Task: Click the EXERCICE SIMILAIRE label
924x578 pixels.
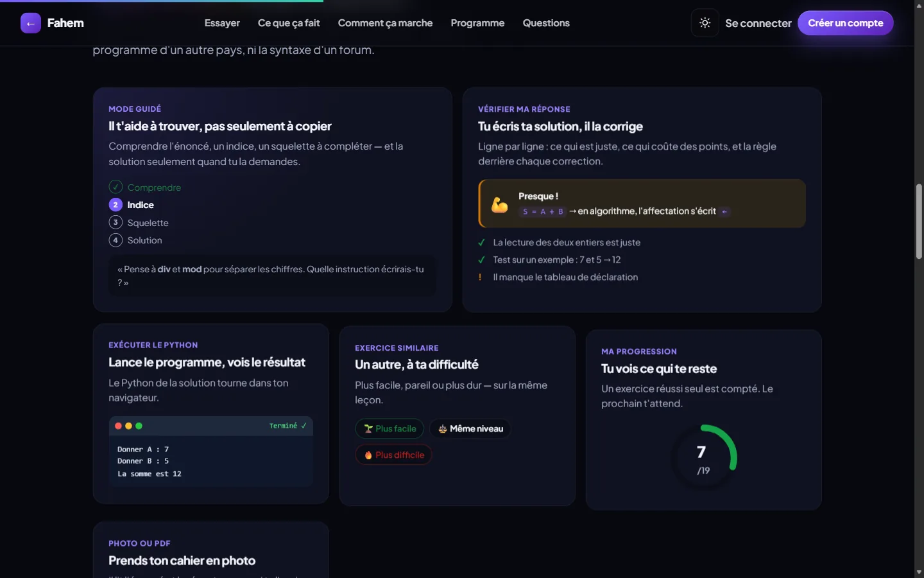Action: pyautogui.click(x=397, y=348)
